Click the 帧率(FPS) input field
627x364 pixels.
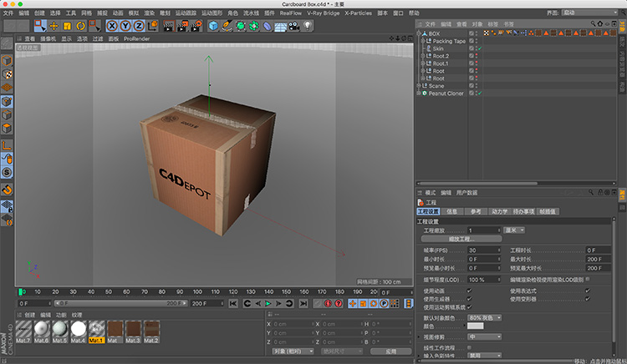(x=484, y=250)
